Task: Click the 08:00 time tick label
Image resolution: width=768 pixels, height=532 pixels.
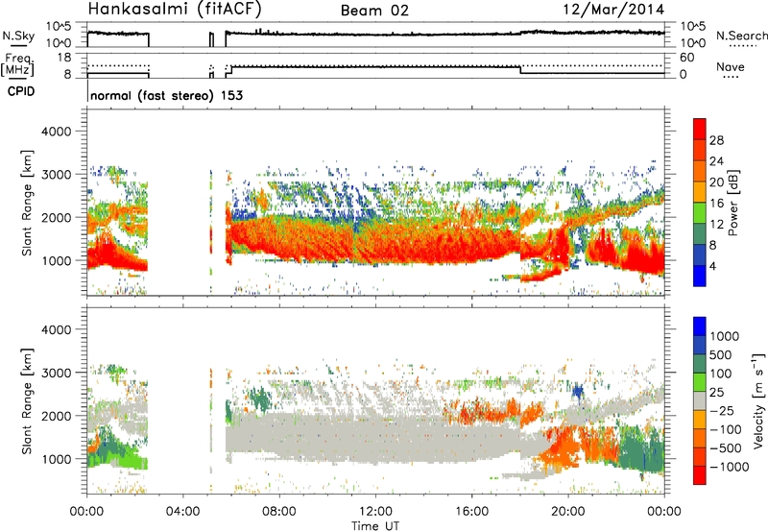Action: (x=279, y=512)
